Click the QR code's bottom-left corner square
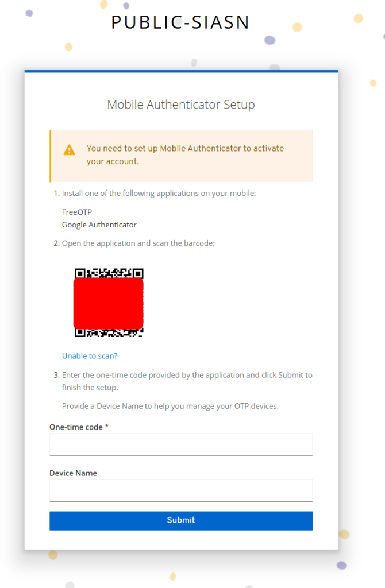This screenshot has width=385, height=588. [x=80, y=332]
